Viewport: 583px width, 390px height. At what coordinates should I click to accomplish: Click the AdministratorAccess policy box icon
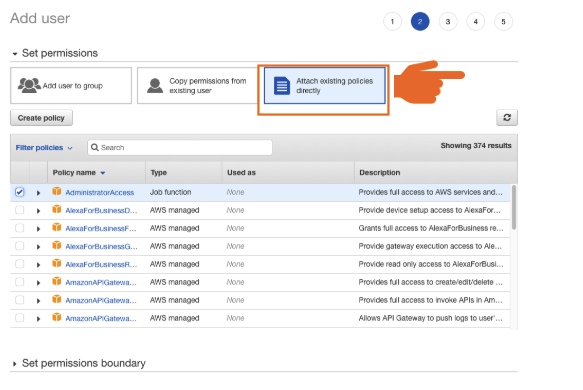pos(57,191)
